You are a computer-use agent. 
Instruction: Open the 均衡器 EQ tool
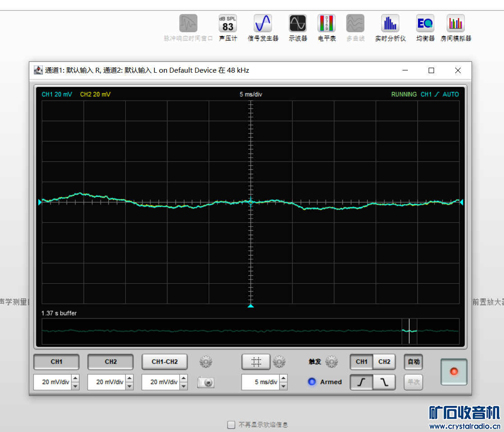425,23
